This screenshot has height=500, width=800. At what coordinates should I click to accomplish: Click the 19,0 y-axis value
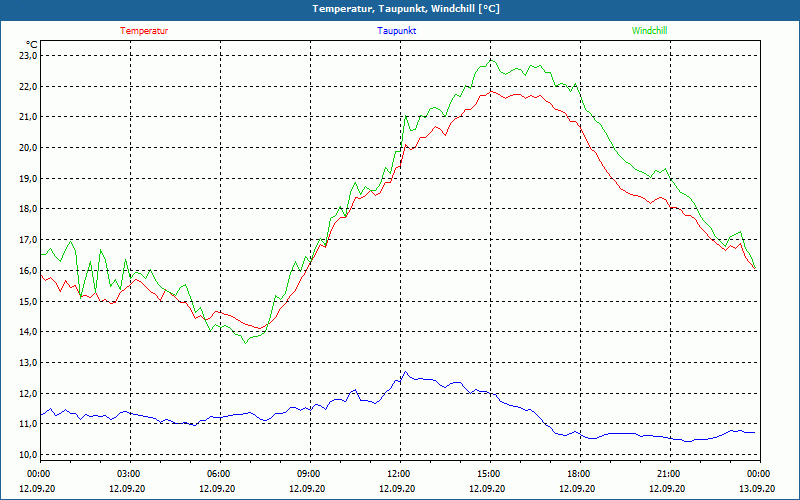tap(28, 178)
